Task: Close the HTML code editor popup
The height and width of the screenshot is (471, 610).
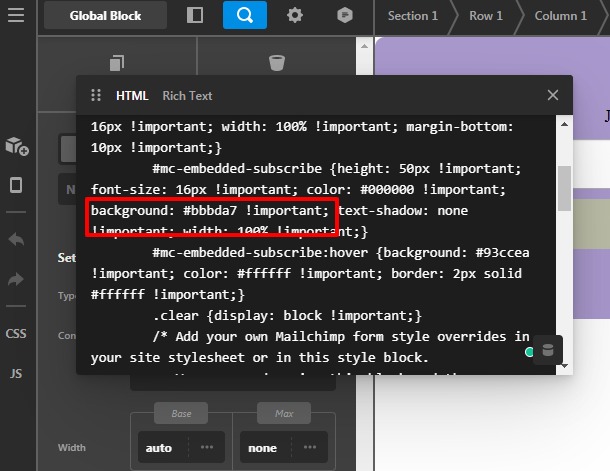Action: 552,95
